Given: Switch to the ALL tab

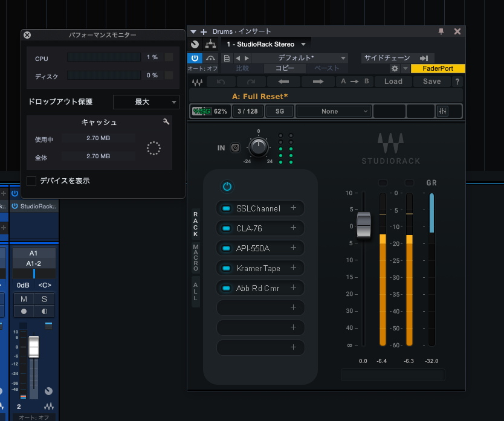Looking at the screenshot, I should (195, 292).
